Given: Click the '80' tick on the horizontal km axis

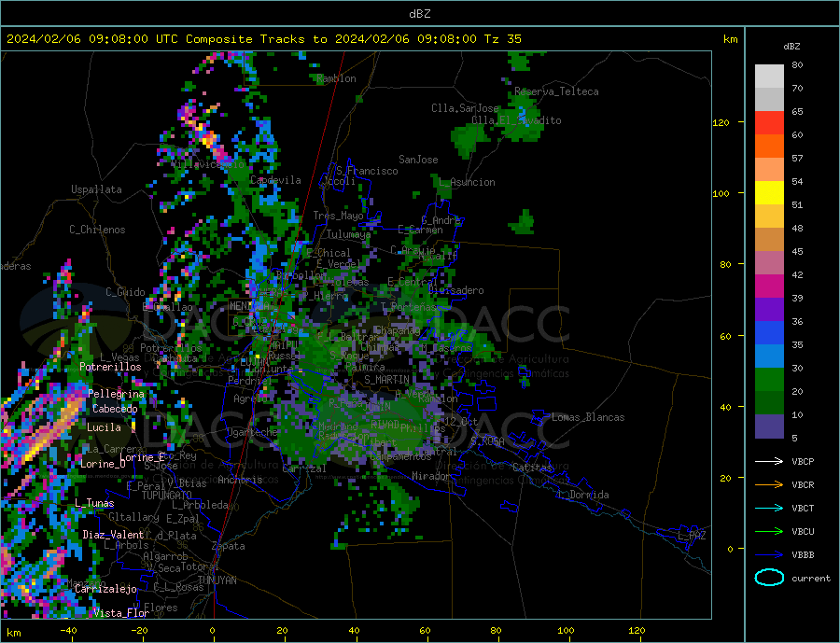Looking at the screenshot, I should 496,631.
